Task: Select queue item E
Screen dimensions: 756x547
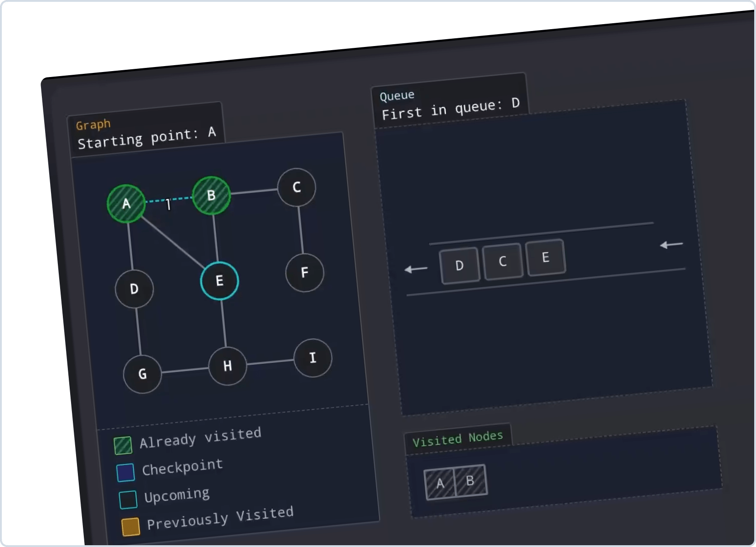Action: [546, 257]
